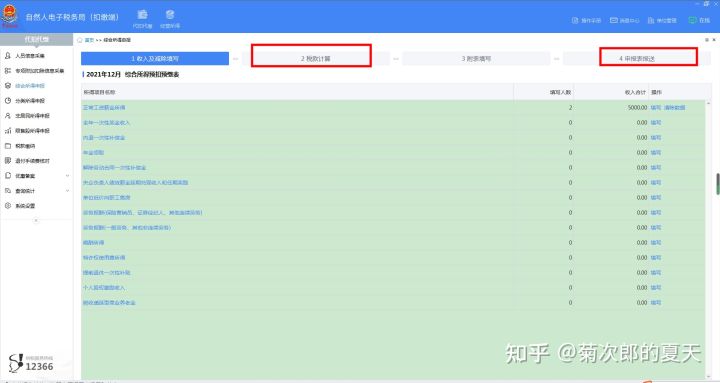Switch to step 1 收入及减除填写
Viewport: 720px width, 383px height.
[155, 59]
